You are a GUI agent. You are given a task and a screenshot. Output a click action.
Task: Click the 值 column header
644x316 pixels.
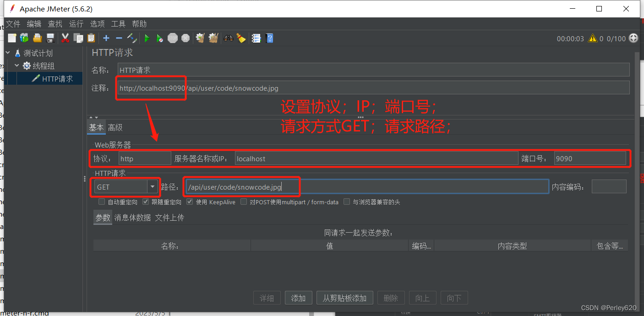(329, 246)
